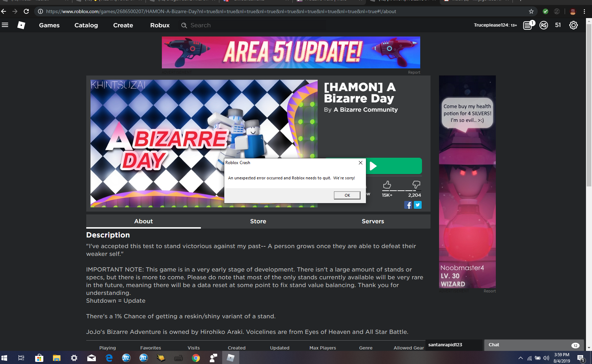
Task: Switch to the Servers tab
Action: 373,221
